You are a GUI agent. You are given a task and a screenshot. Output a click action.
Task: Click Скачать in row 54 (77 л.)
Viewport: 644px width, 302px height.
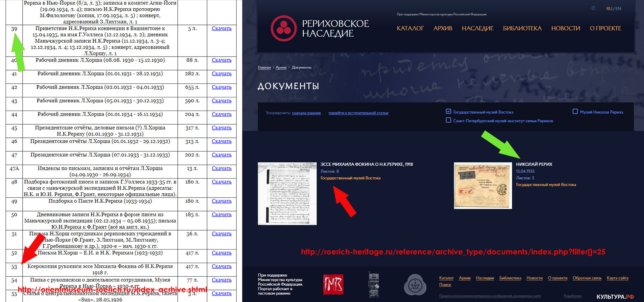(x=221, y=280)
